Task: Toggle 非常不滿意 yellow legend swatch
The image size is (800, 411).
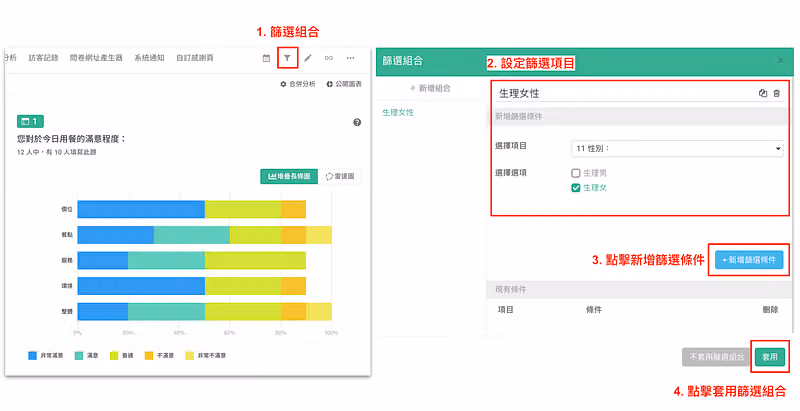Action: coord(189,355)
